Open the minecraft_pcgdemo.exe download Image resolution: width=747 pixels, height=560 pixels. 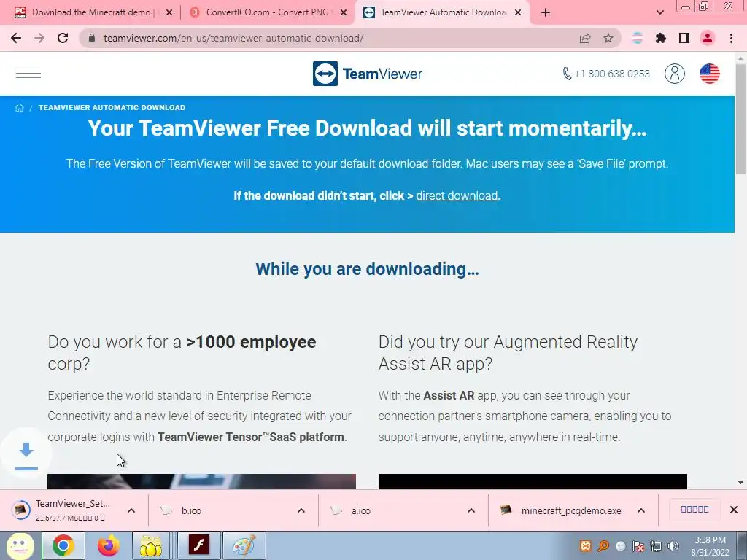[x=561, y=510]
